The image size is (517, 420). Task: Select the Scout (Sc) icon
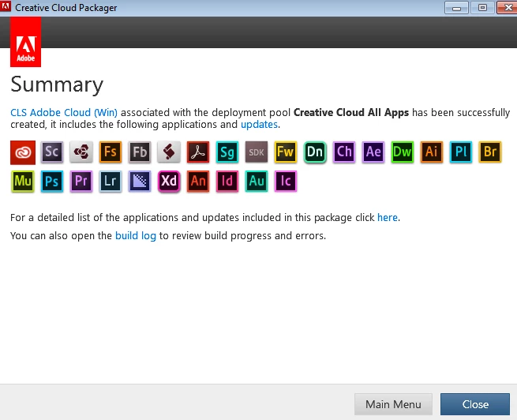click(52, 152)
